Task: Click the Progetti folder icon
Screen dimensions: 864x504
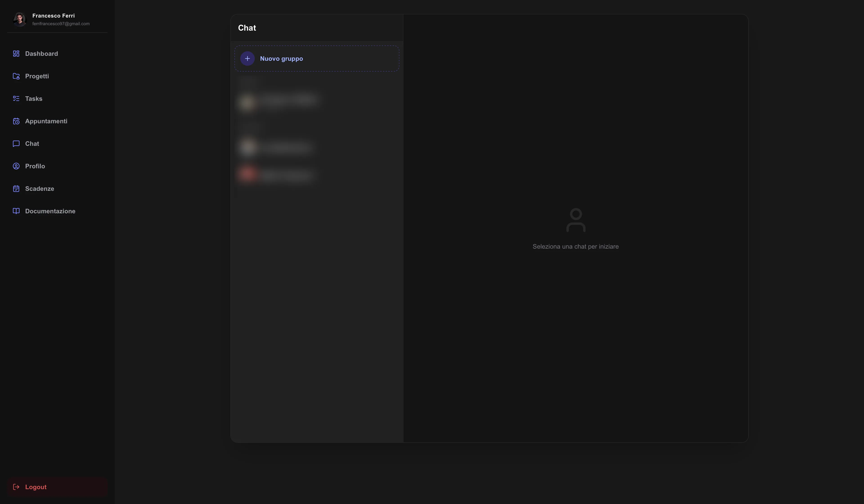Action: (x=16, y=76)
